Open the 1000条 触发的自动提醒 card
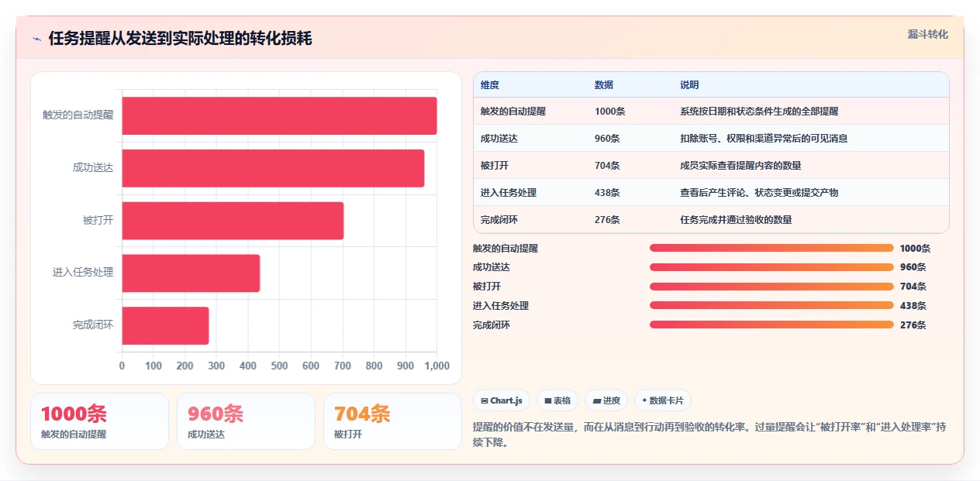The width and height of the screenshot is (980, 481). (99, 421)
